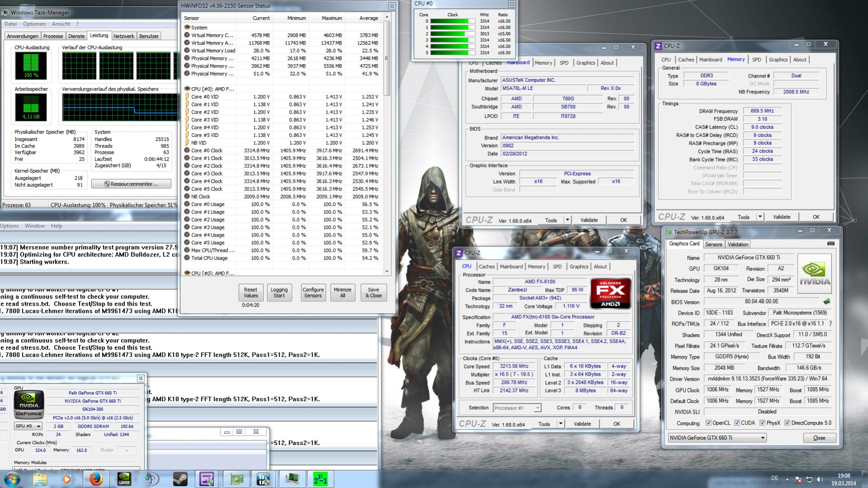Toggle the CUDA checkbox in GPU-Z
Viewport: 868px width, 488px height.
point(737,423)
